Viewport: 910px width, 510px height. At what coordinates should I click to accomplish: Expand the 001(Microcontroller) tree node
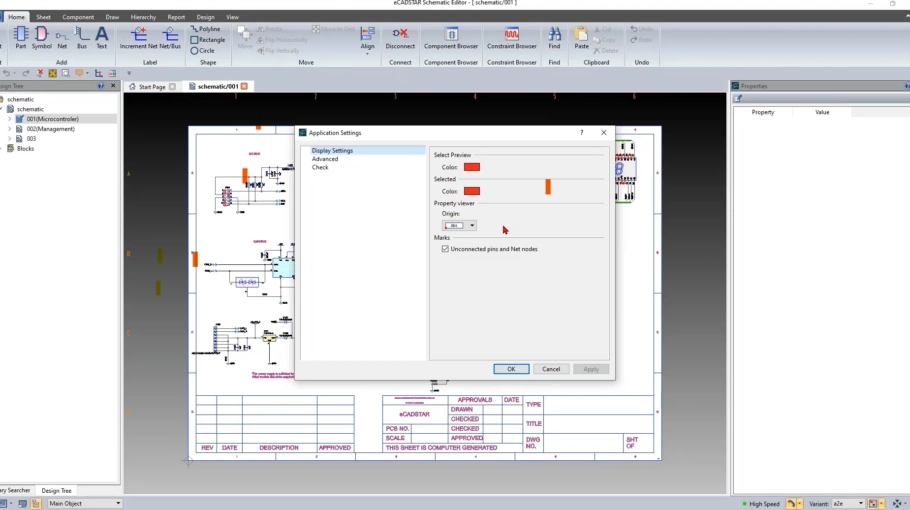click(10, 119)
